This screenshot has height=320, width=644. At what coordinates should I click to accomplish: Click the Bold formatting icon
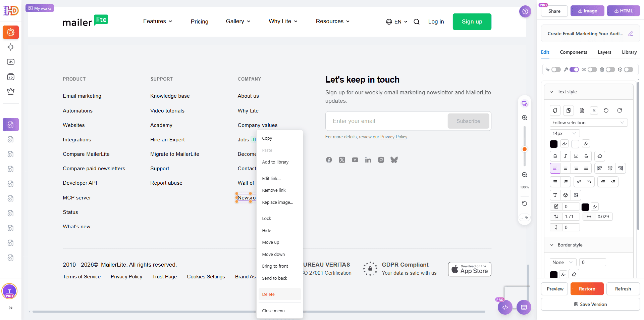click(555, 156)
